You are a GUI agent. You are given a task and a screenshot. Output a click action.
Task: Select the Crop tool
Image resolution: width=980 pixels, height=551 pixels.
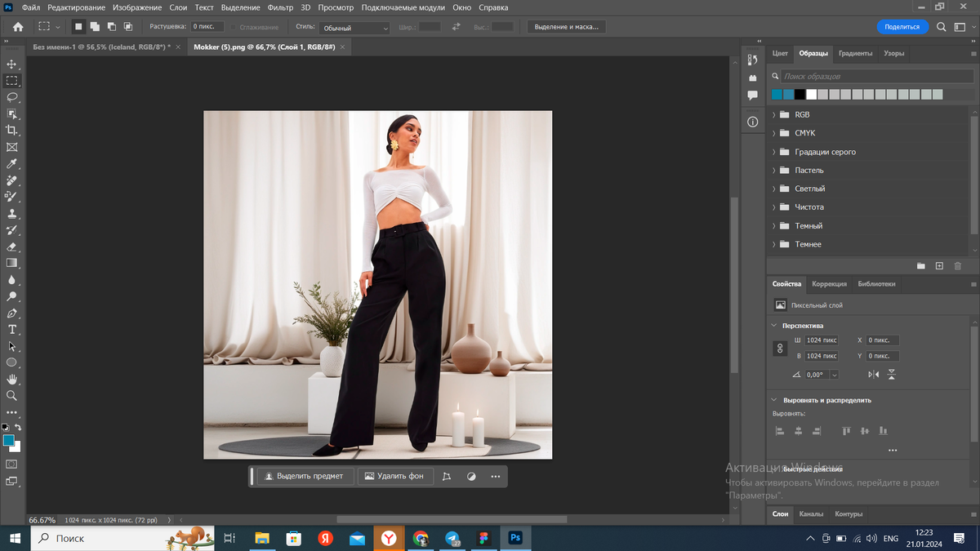coord(11,131)
